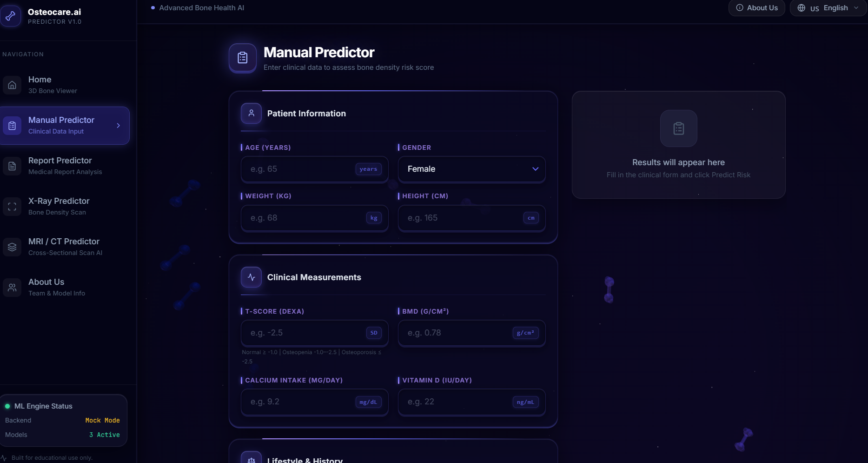Click the chevron on Manual Predictor item
The height and width of the screenshot is (463, 868).
pos(119,126)
